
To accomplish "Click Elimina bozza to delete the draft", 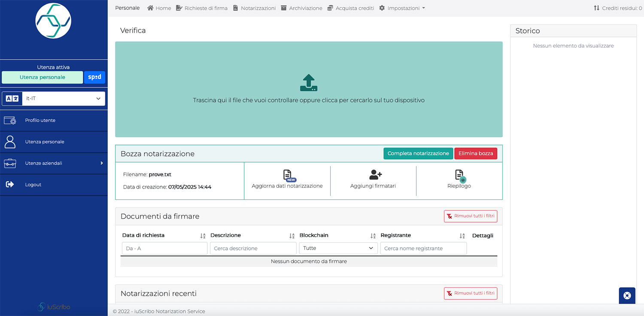I will point(476,153).
